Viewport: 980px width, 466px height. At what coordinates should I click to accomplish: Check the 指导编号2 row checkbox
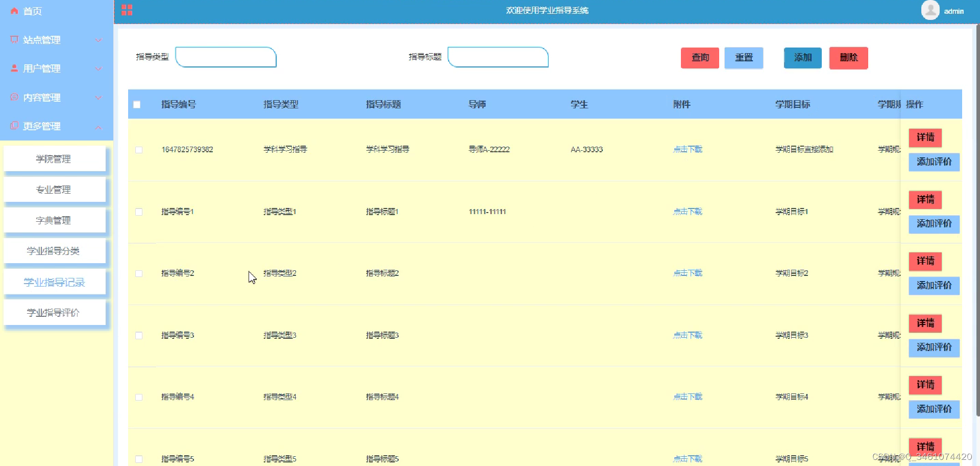point(139,273)
